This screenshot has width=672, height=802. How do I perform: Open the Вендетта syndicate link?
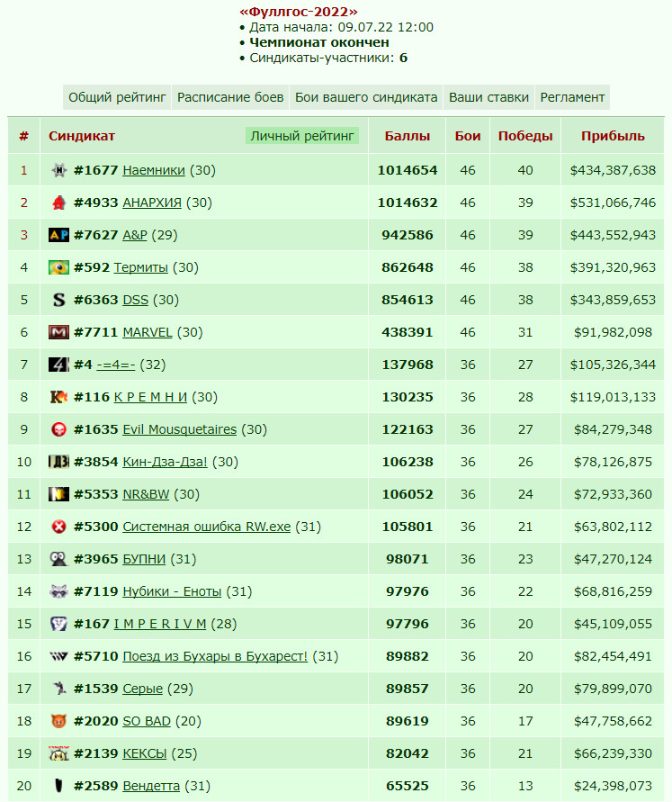pyautogui.click(x=151, y=786)
